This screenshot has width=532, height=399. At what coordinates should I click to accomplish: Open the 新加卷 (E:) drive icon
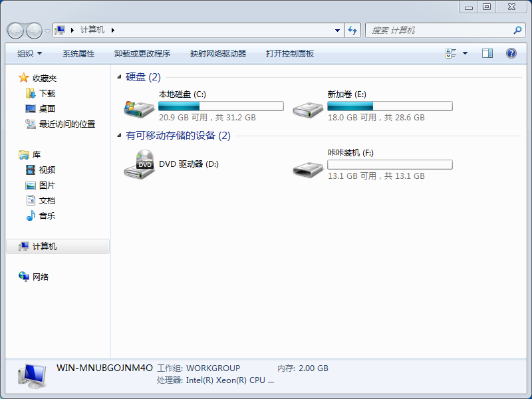(308, 106)
